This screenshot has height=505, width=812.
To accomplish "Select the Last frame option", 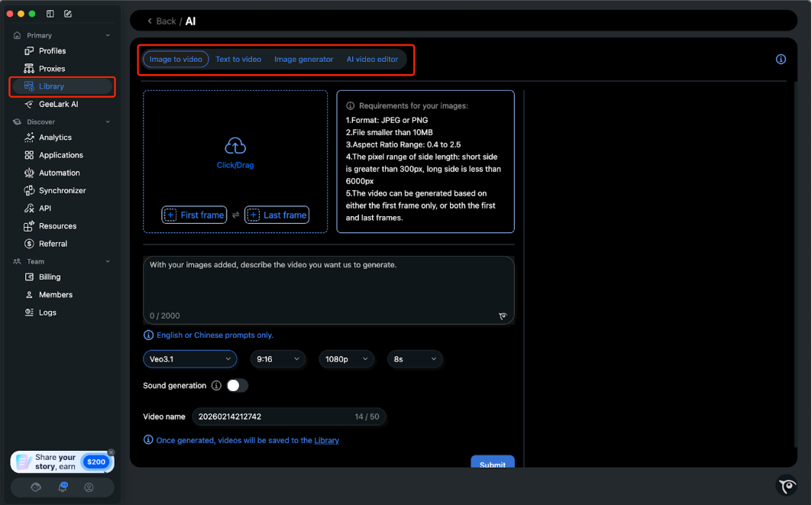I will point(277,215).
